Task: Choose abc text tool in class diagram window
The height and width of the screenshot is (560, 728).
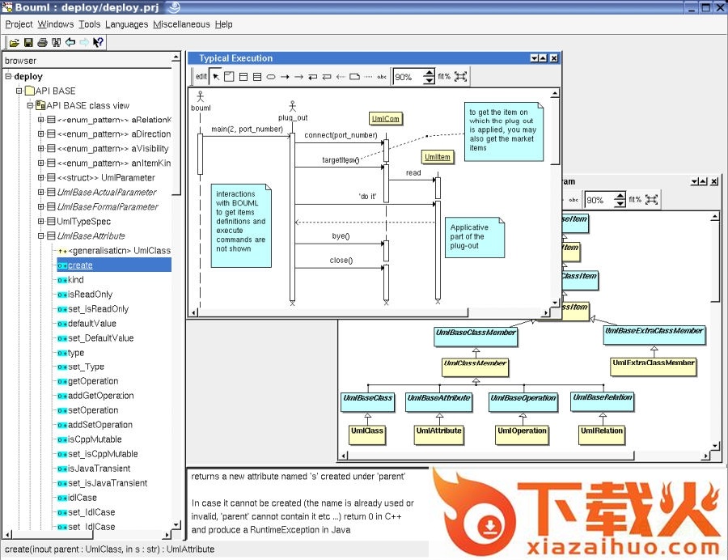Action: 574,200
